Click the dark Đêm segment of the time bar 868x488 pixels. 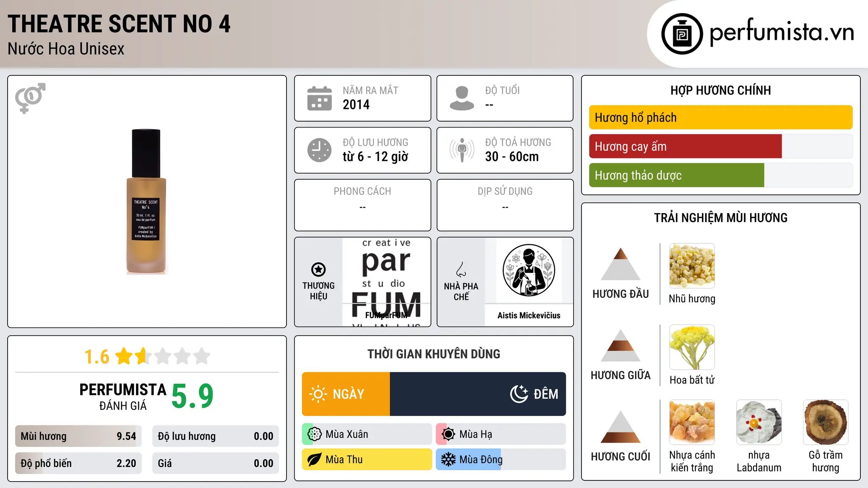[x=478, y=394]
